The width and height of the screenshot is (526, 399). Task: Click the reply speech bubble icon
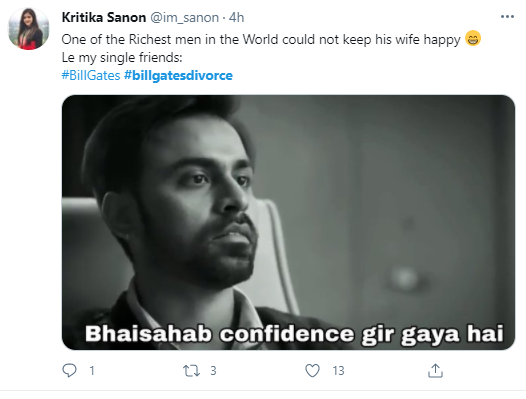point(69,370)
